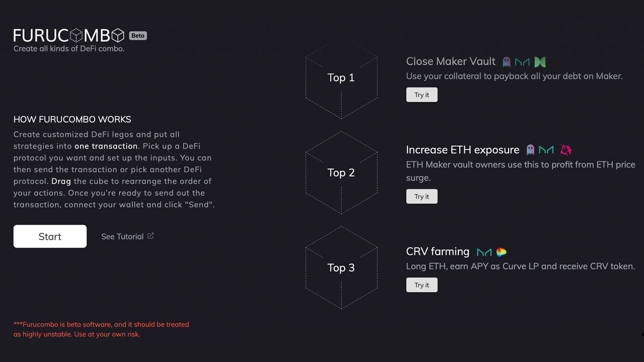Click the external link icon after See Tutorial

click(150, 236)
